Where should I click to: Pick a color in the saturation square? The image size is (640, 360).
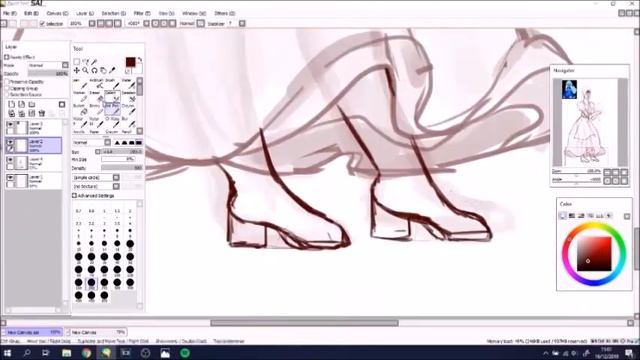[594, 254]
